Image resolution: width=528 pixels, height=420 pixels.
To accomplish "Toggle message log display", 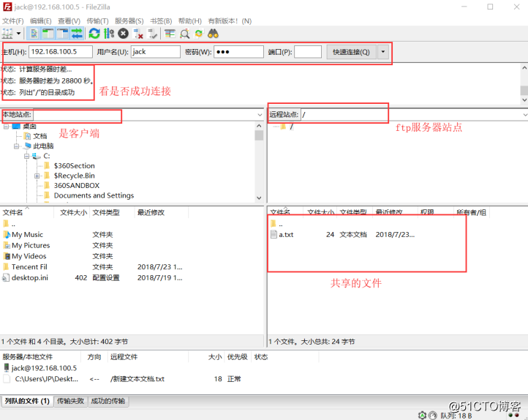I will [34, 34].
